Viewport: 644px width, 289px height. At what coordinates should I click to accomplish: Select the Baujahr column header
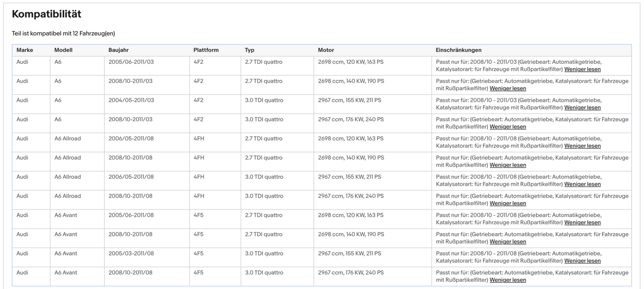click(x=119, y=50)
